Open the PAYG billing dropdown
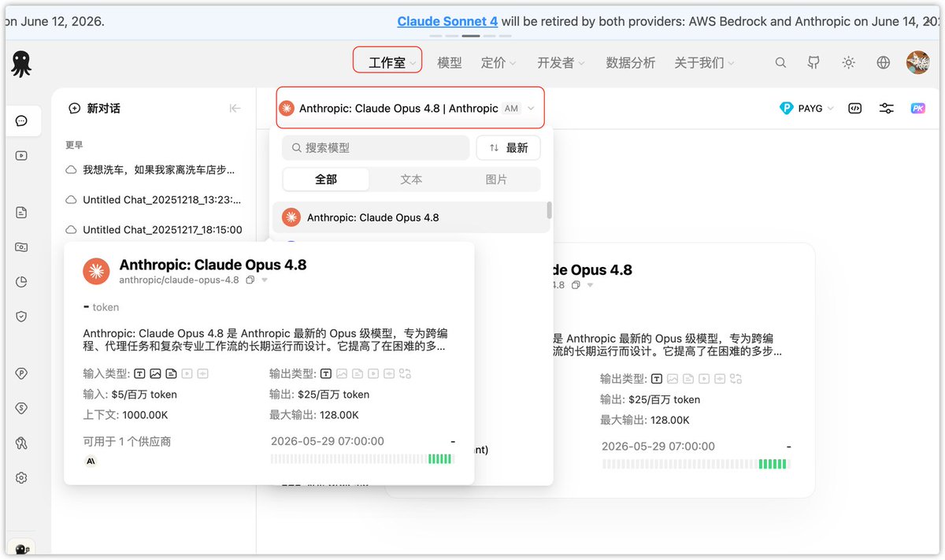Image resolution: width=945 pixels, height=560 pixels. pyautogui.click(x=806, y=109)
